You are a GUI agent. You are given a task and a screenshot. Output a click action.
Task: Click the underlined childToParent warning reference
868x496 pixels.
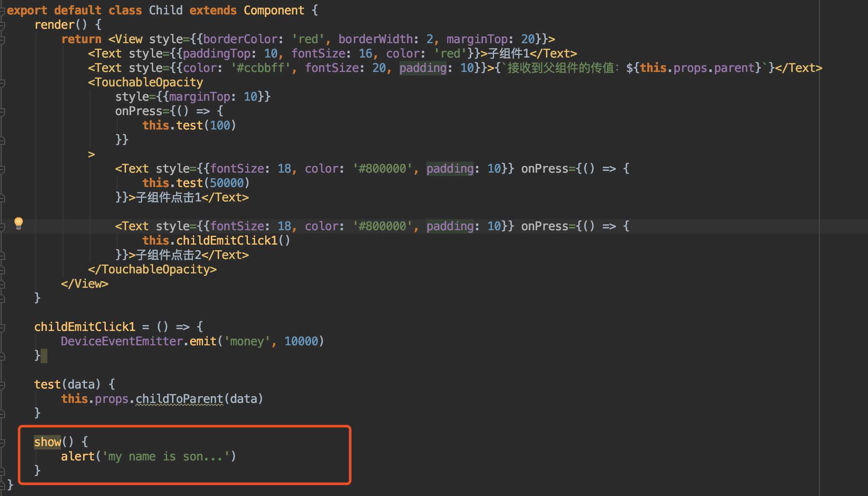pos(179,399)
